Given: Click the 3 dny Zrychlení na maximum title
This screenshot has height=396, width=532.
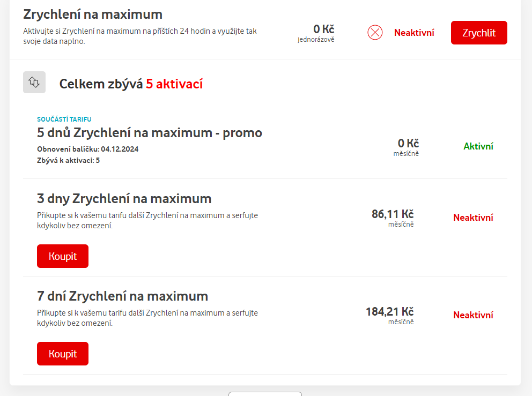Looking at the screenshot, I should pos(124,199).
